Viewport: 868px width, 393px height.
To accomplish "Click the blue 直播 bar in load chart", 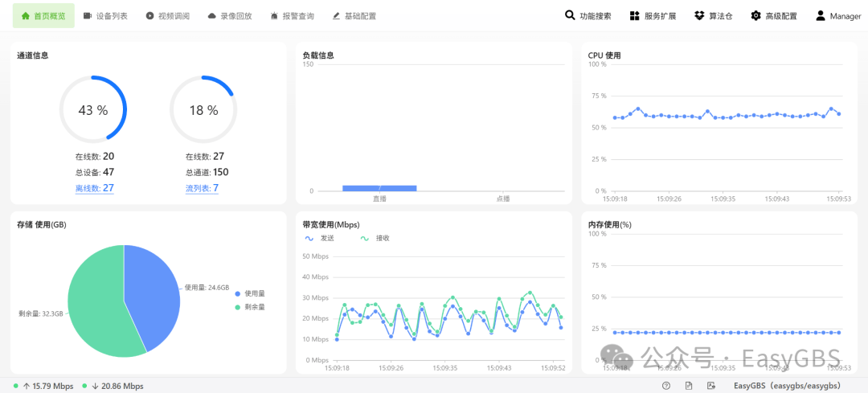I will (379, 188).
